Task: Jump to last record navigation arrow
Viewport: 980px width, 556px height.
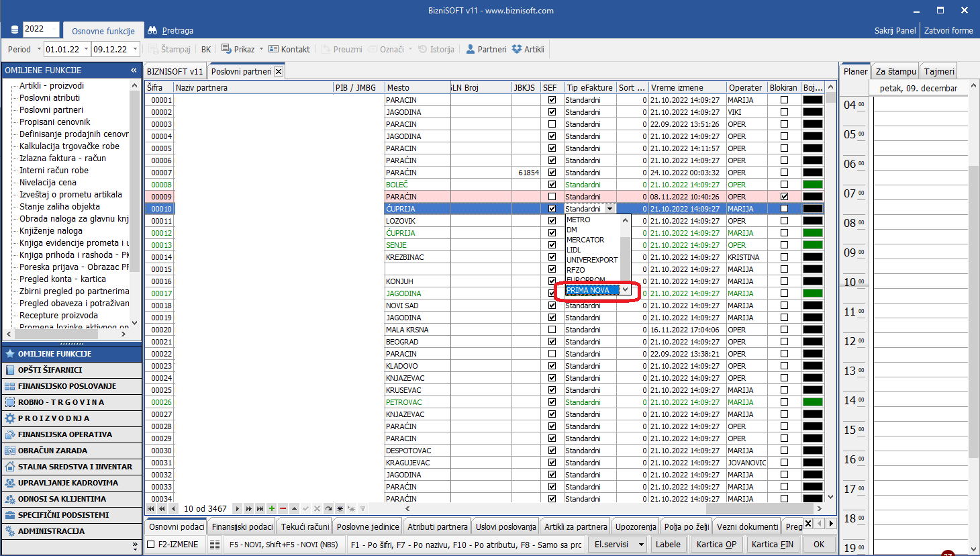Action: tap(260, 509)
